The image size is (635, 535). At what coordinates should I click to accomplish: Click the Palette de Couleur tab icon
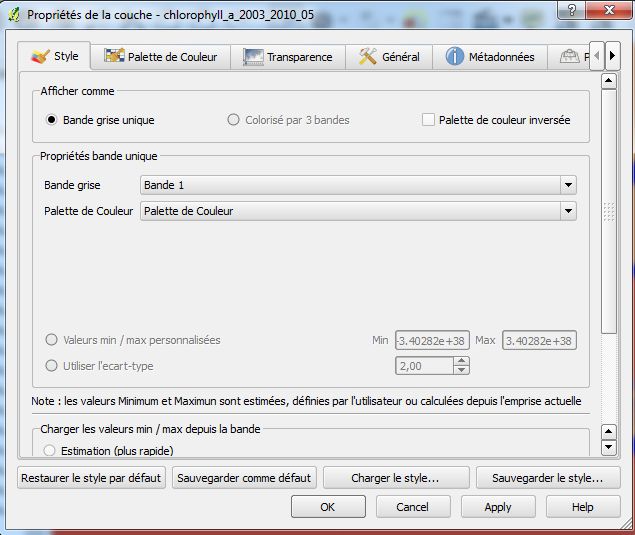114,57
